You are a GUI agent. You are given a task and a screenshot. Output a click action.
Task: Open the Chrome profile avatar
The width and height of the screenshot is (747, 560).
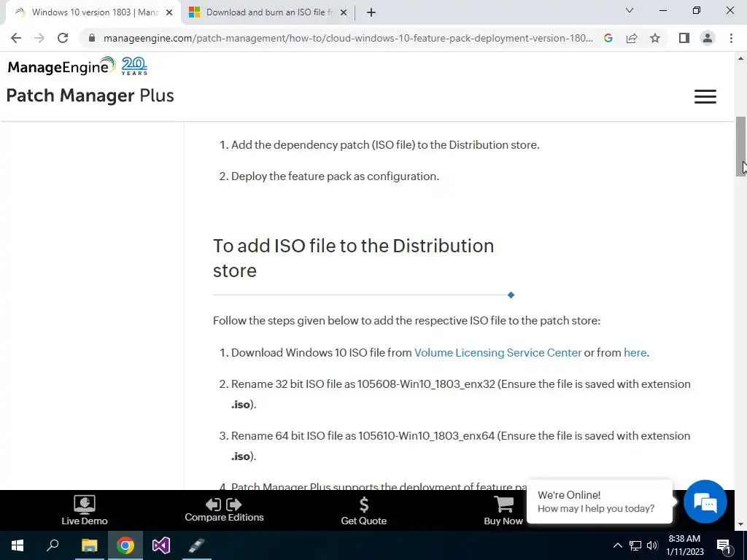point(708,38)
